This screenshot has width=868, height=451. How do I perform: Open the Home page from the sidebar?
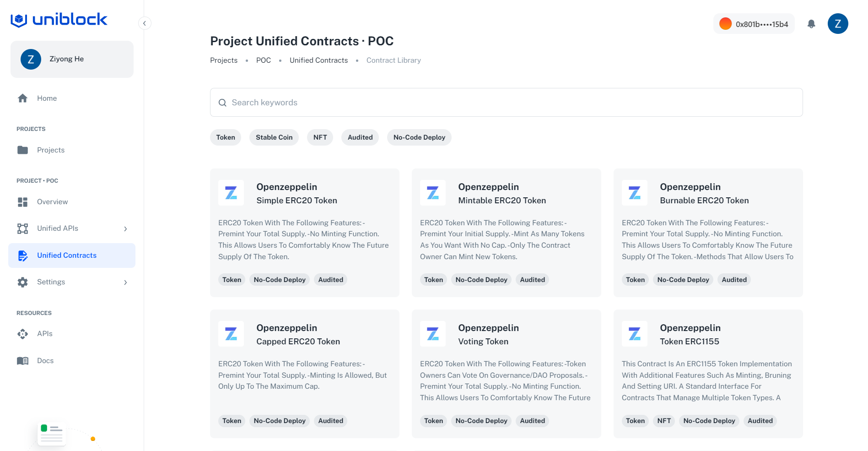(x=47, y=98)
